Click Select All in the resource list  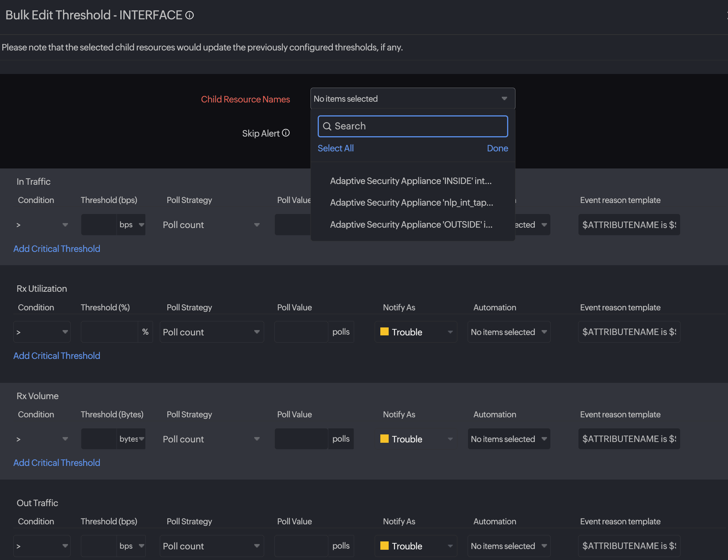(x=336, y=148)
